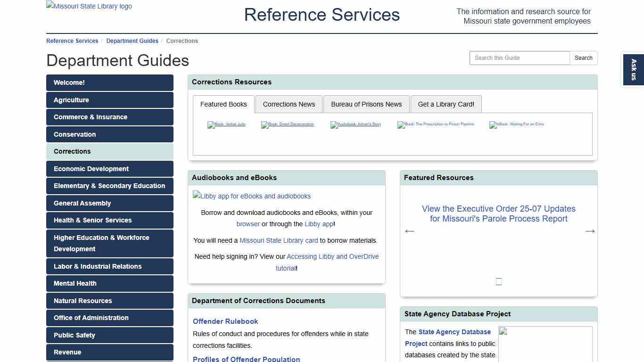Open the Smart Decarceration book cover
Screen dimensions: 644x362
(288, 125)
